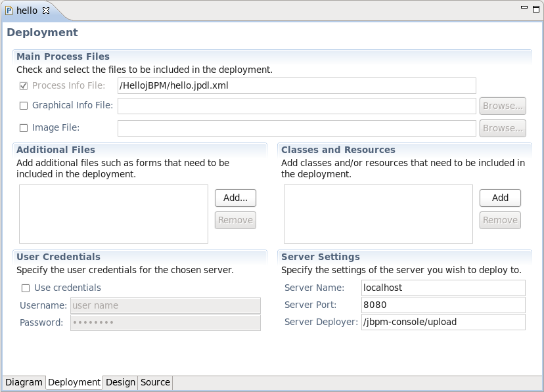544x392 pixels.
Task: Click the Image File label
Action: click(56, 128)
